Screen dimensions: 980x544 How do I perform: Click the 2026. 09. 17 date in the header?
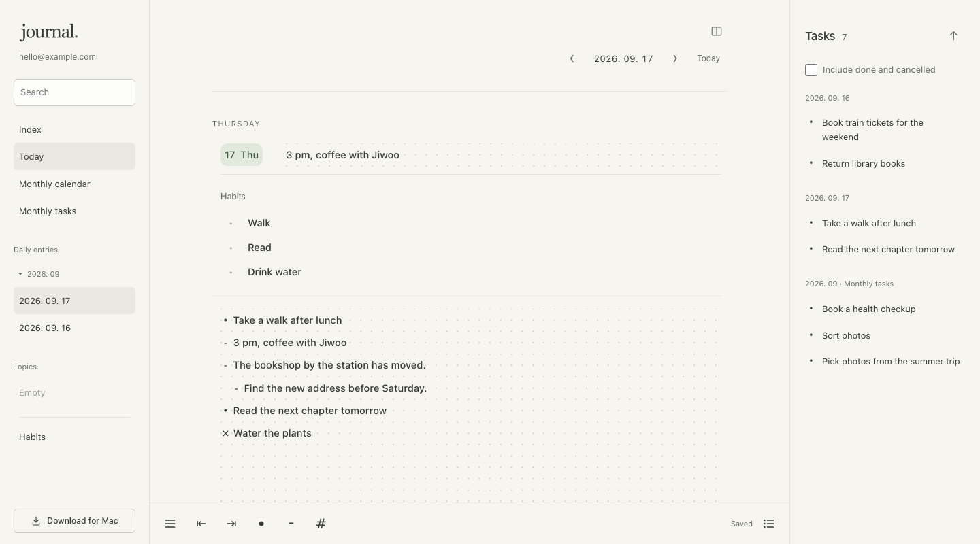pyautogui.click(x=623, y=58)
